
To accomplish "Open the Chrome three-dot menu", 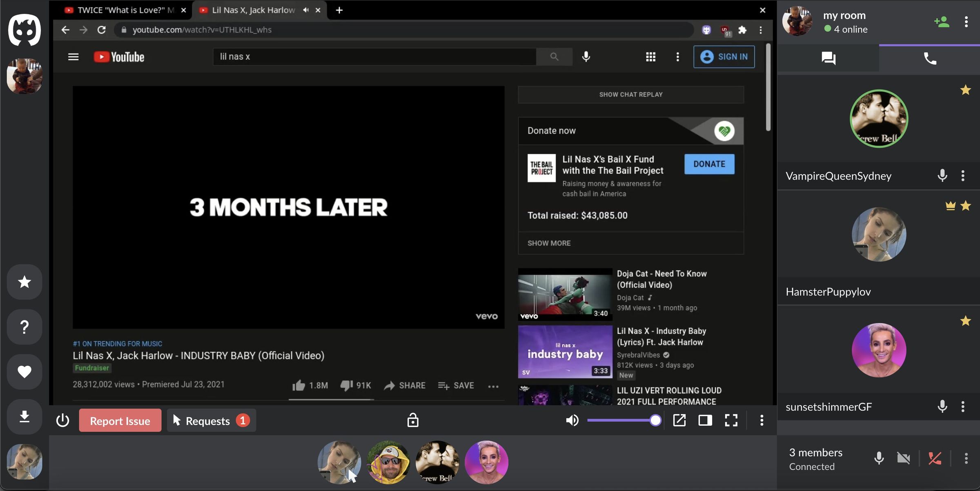I will click(x=760, y=30).
